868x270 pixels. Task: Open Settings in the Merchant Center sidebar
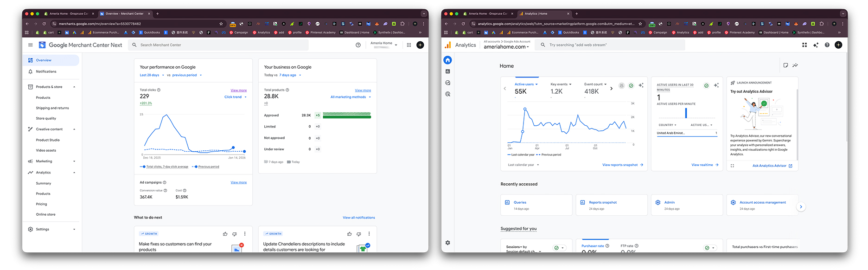51,229
